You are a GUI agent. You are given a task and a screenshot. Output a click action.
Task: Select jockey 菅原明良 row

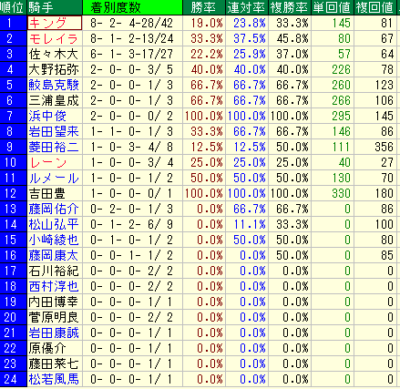click(x=54, y=318)
